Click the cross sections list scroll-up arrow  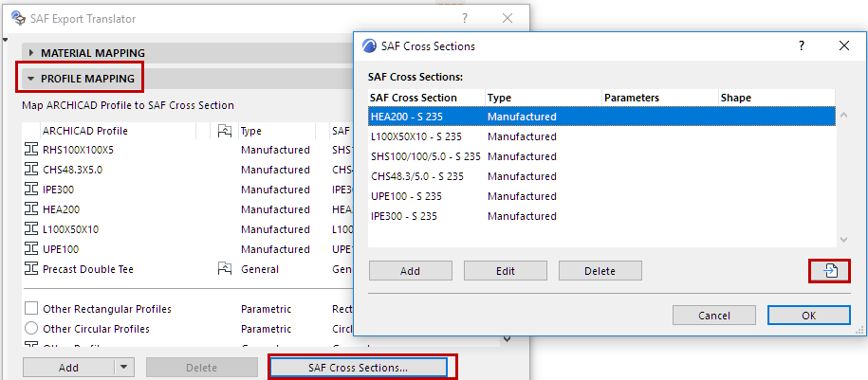(x=843, y=115)
